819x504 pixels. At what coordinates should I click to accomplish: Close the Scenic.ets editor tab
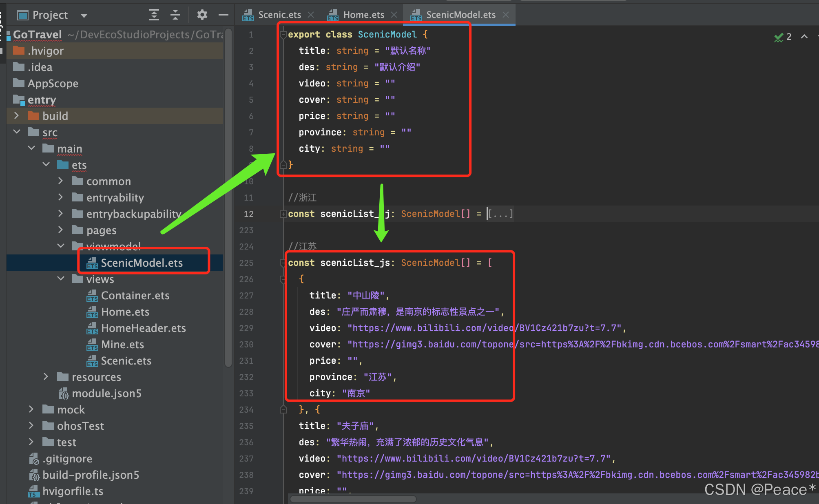coord(311,15)
